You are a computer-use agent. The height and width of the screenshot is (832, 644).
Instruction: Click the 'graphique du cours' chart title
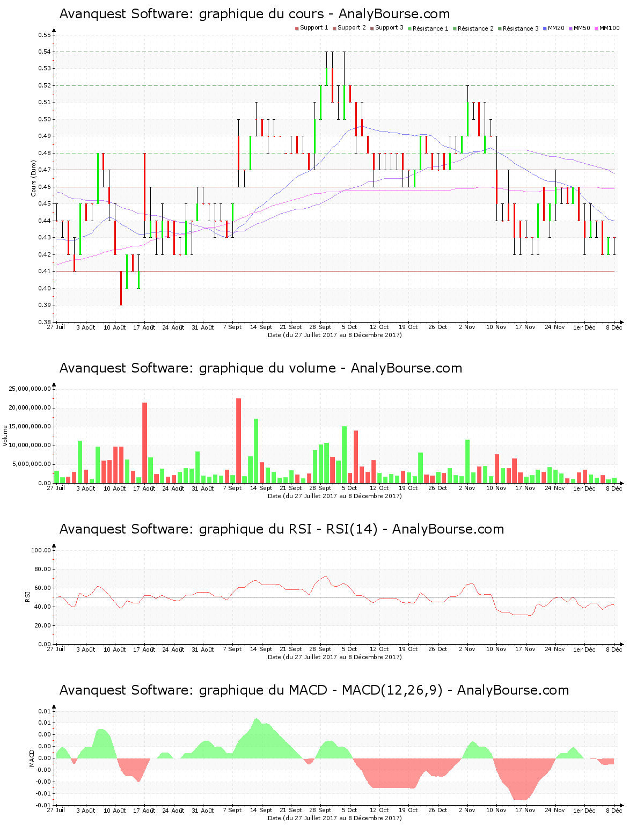254,14
